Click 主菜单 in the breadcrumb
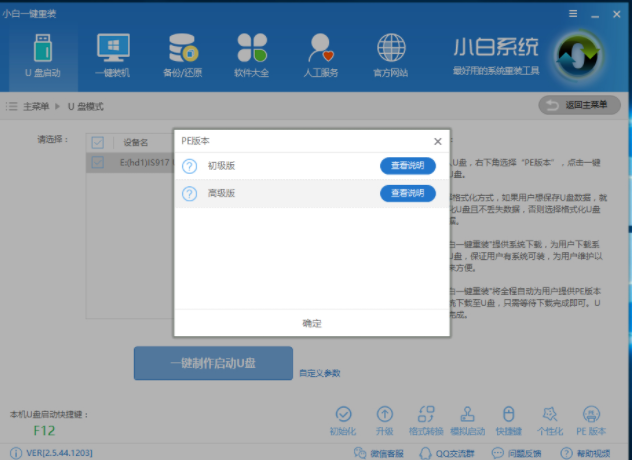 (x=37, y=106)
